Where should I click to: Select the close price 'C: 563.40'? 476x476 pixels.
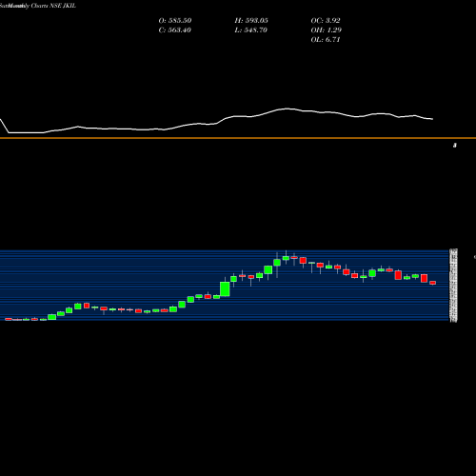tap(175, 30)
